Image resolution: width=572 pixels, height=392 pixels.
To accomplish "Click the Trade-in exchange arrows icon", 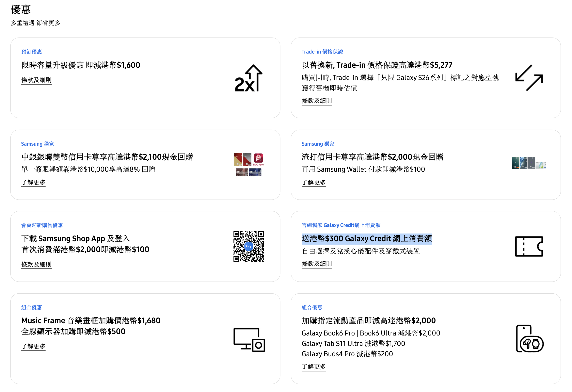I will click(x=529, y=78).
